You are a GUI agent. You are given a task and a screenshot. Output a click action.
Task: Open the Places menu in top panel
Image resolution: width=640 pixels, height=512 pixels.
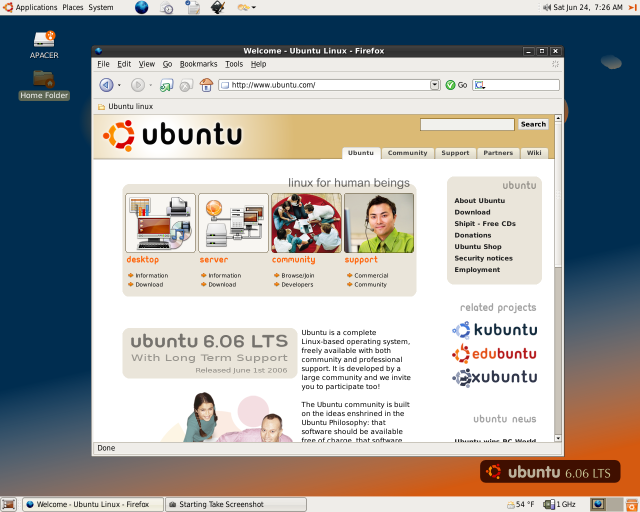point(73,7)
